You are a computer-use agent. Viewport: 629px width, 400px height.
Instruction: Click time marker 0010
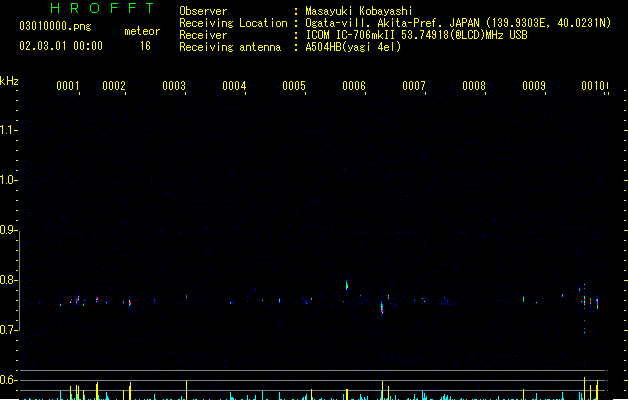point(593,86)
